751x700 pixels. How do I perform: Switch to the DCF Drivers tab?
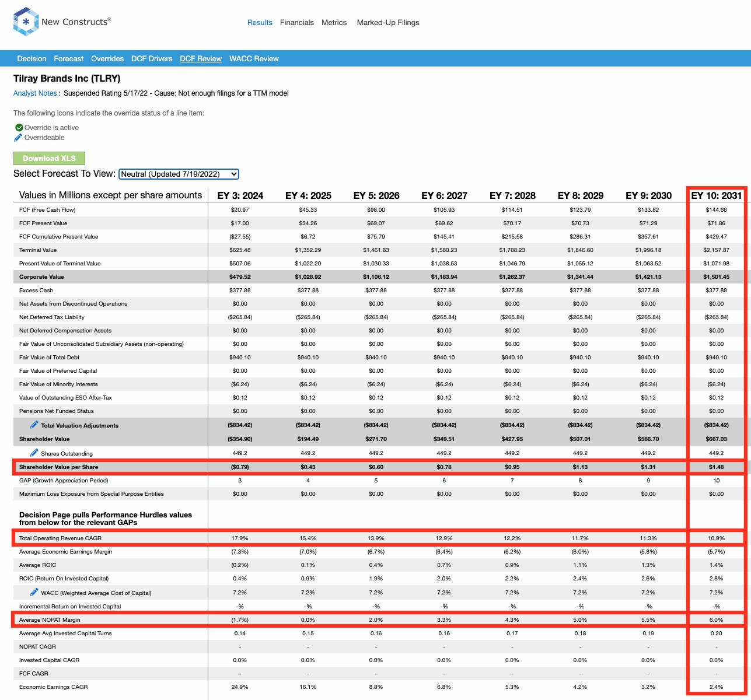152,58
